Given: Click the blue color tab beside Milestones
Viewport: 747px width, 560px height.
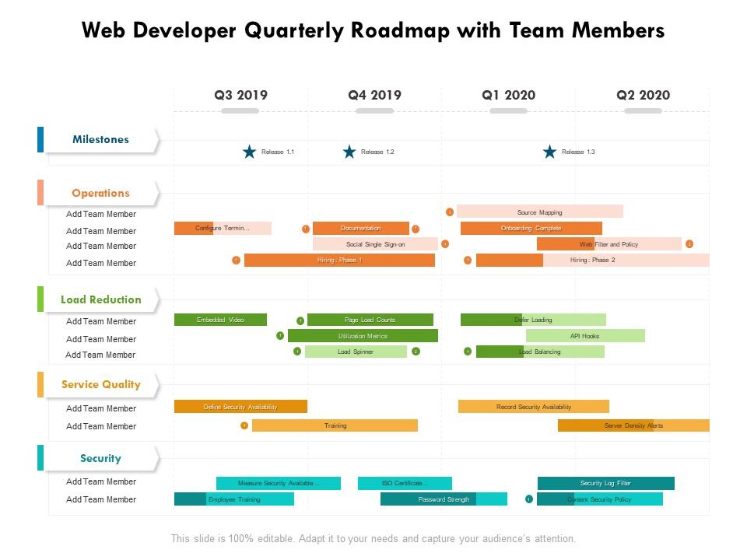Looking at the screenshot, I should [x=40, y=139].
